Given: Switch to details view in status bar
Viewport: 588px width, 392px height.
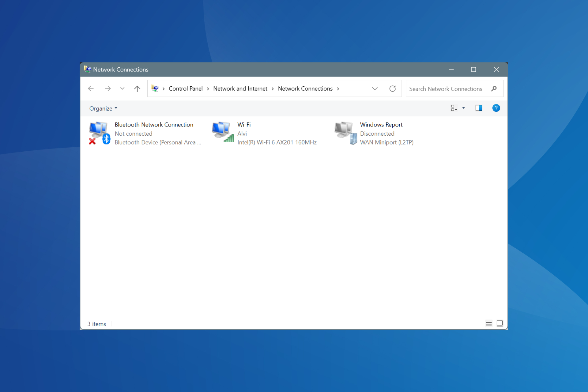Looking at the screenshot, I should [489, 323].
